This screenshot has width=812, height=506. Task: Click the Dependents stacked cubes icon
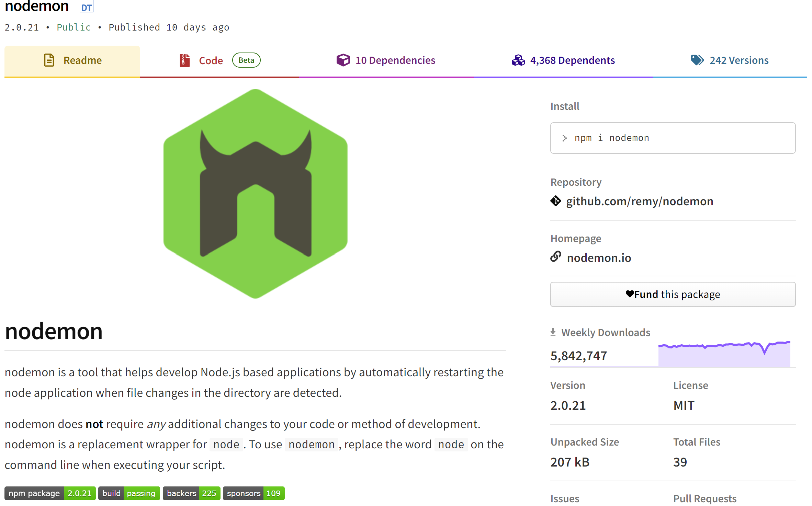(x=518, y=60)
